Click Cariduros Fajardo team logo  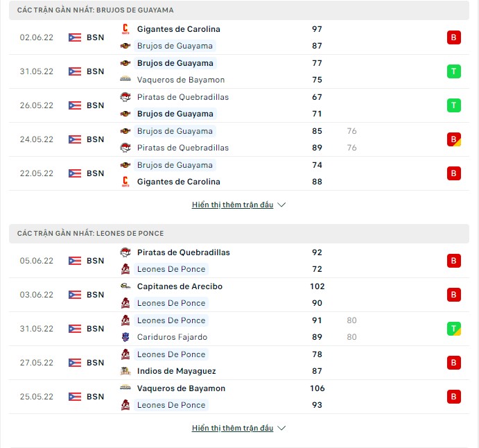pos(125,337)
